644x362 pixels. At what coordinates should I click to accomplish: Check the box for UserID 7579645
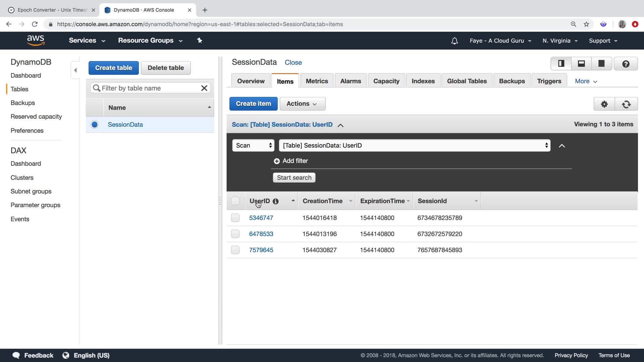235,250
